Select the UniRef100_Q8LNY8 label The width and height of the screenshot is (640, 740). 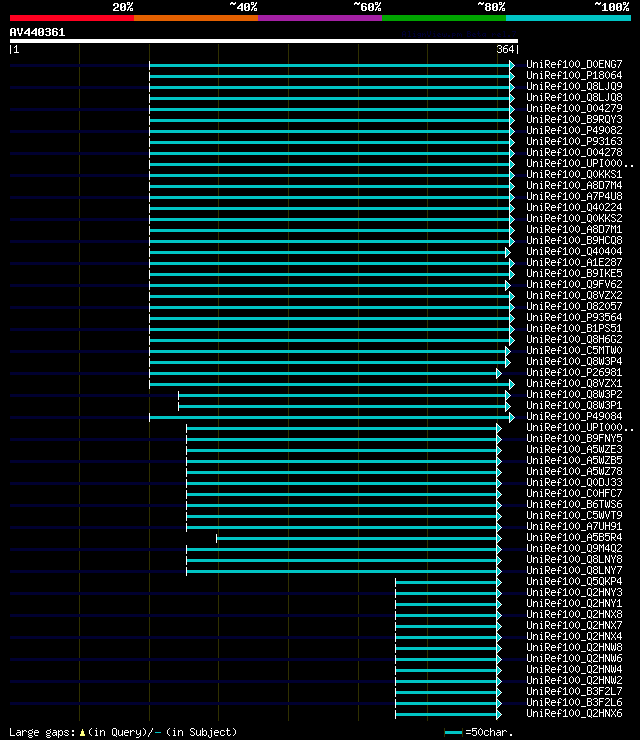[x=574, y=559]
